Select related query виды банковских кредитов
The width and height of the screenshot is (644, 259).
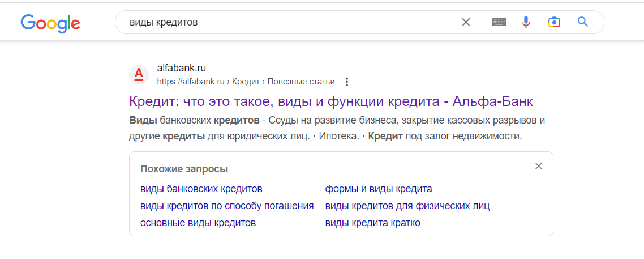[201, 189]
